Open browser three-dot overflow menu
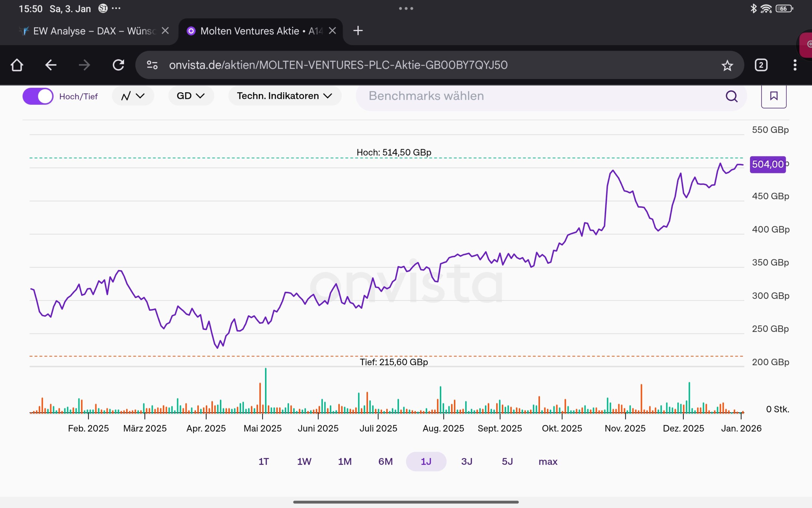This screenshot has height=508, width=812. (794, 65)
